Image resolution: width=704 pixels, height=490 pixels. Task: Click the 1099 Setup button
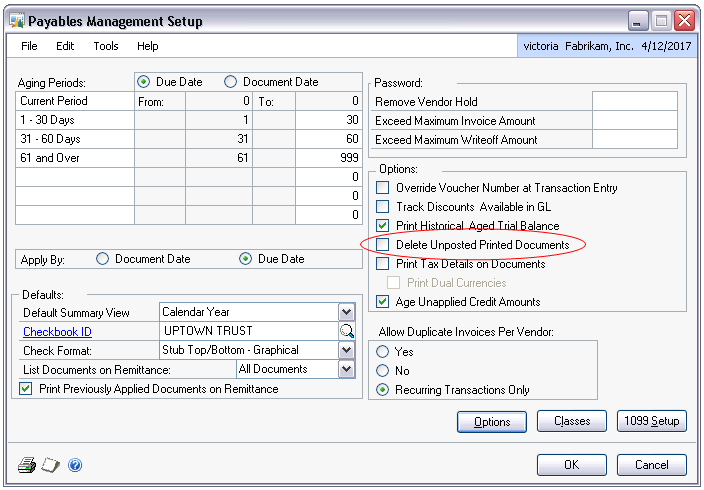[651, 422]
